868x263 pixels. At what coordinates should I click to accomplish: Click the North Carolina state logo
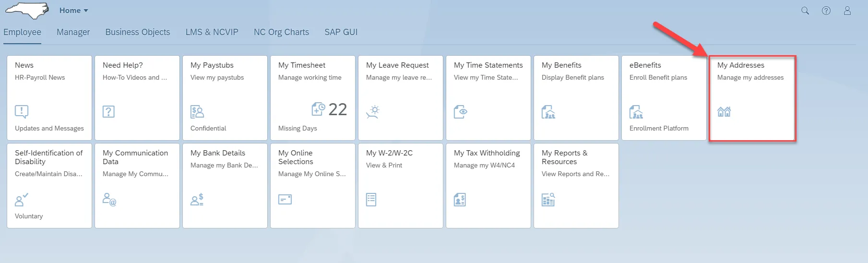pos(27,10)
